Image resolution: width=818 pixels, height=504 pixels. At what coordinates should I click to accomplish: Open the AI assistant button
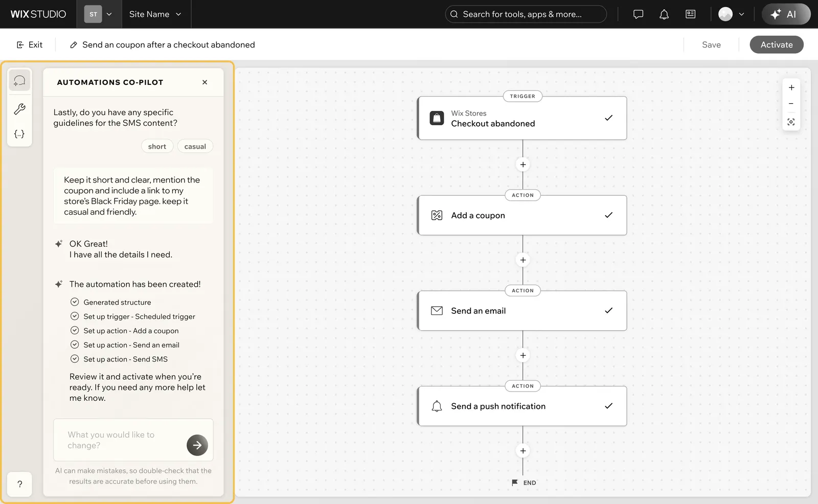(x=786, y=14)
